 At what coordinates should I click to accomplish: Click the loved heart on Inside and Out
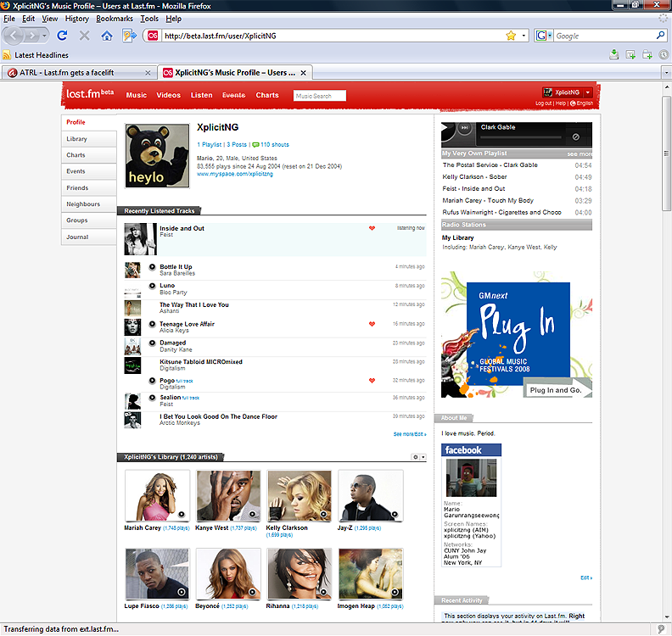pyautogui.click(x=372, y=228)
